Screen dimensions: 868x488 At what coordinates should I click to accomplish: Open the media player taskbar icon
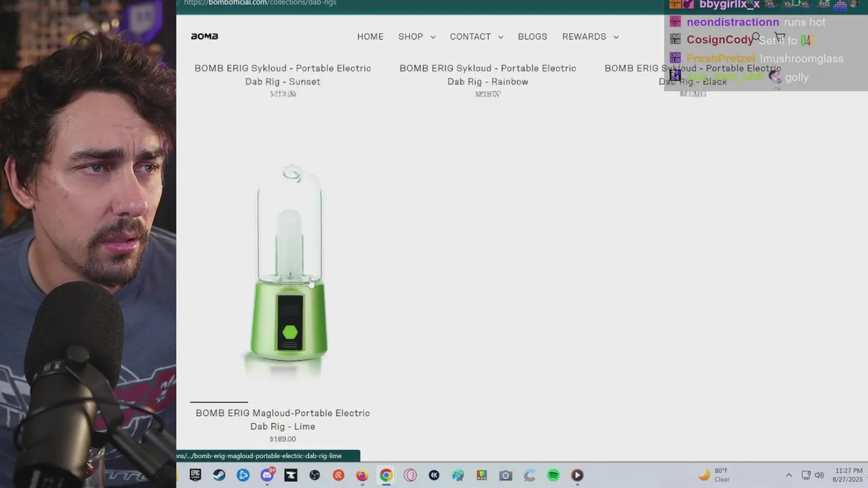[x=577, y=475]
